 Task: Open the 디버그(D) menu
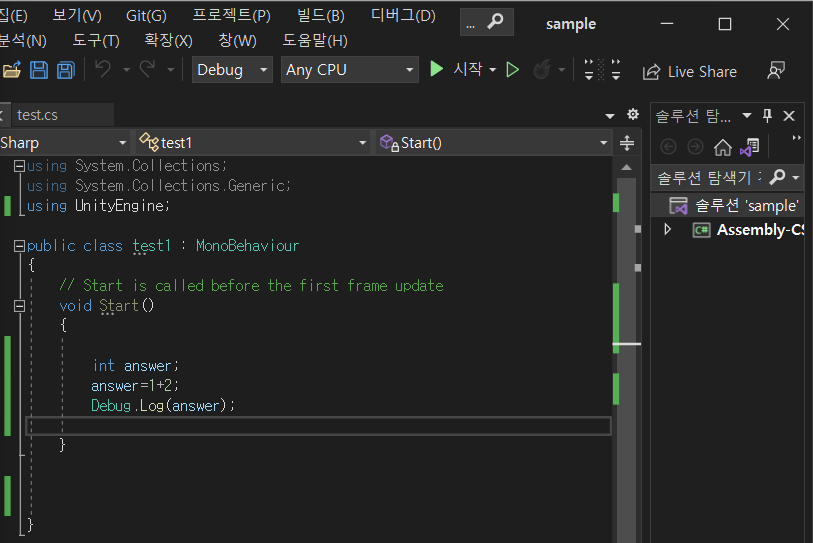[x=403, y=16]
